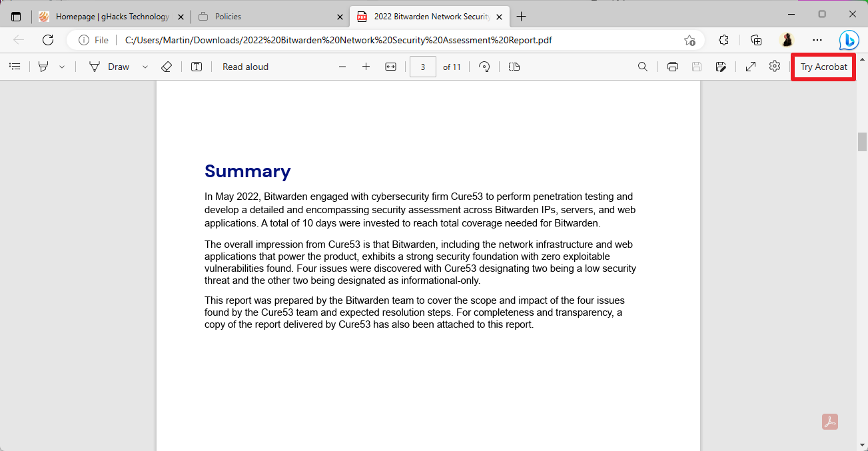Open the Add text tool

[196, 66]
